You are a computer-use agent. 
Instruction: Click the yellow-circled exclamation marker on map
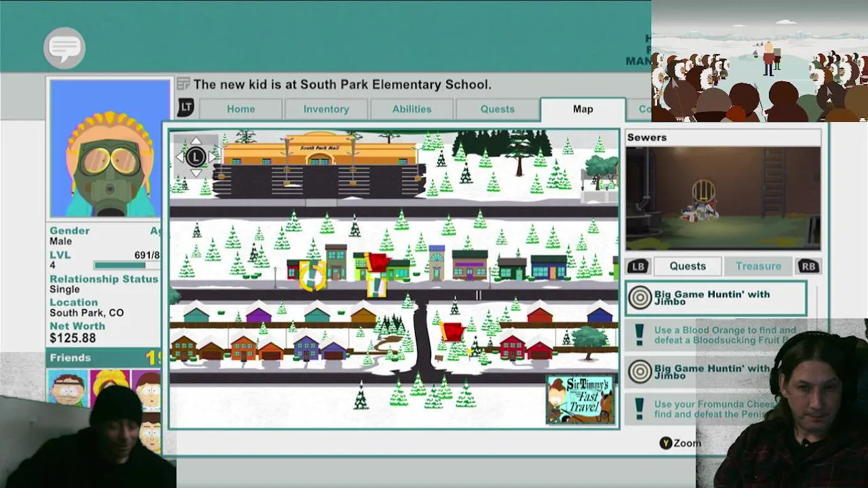click(x=313, y=276)
